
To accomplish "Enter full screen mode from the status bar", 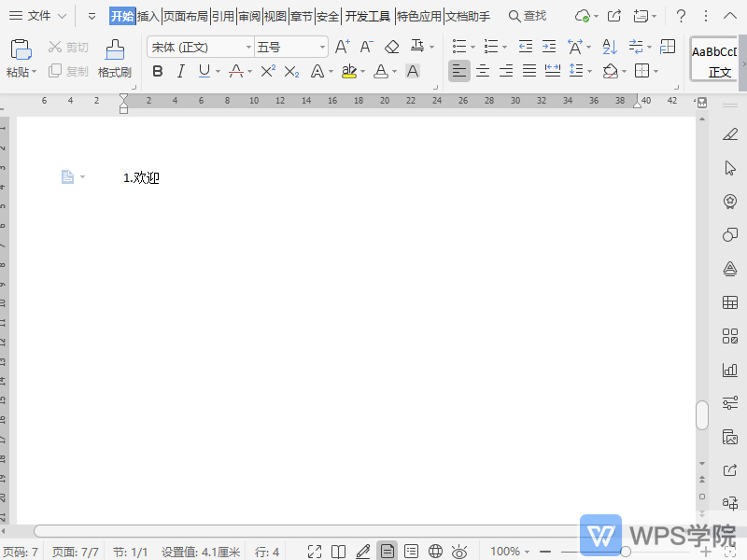I will coord(315,551).
